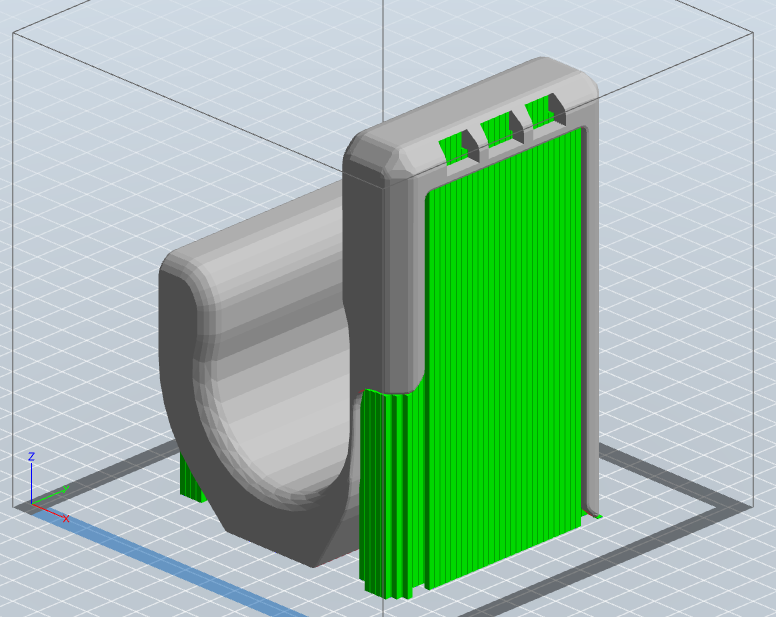Select small green support under hook's left edge
This screenshot has width=776, height=617.
192,480
